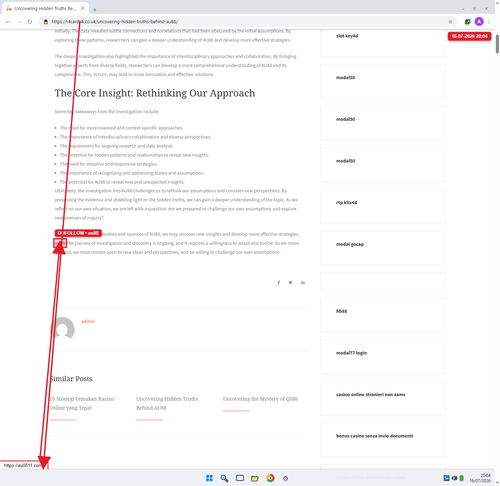Viewport: 500px width, 486px height.
Task: Open the Uncovering the Mystery of QS88 post
Action: (260, 399)
